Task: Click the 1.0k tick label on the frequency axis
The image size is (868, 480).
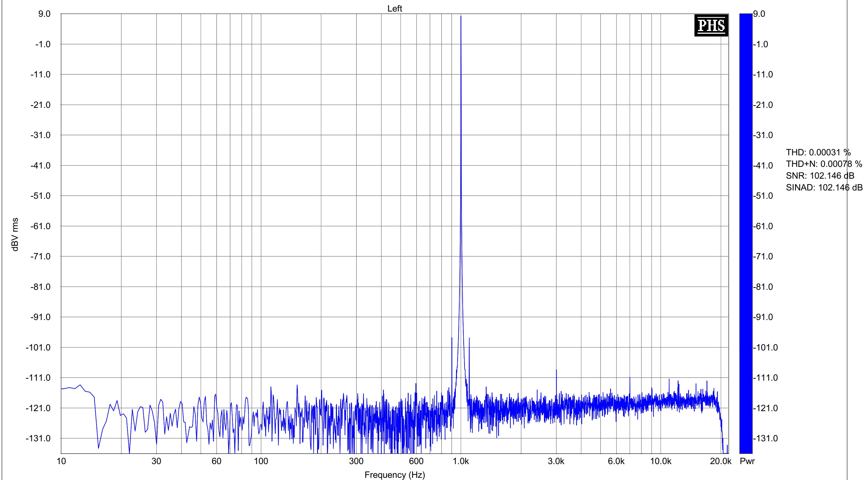Action: pos(460,461)
